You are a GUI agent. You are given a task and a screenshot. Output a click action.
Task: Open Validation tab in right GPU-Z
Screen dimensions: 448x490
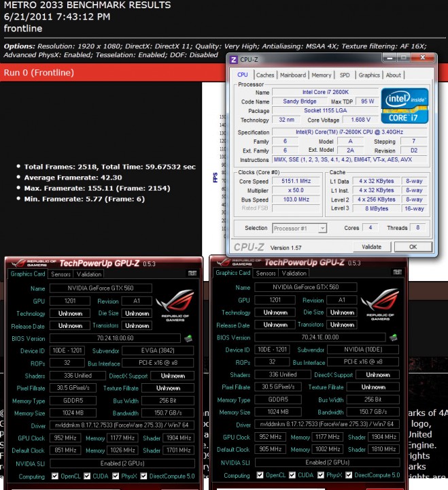click(294, 273)
